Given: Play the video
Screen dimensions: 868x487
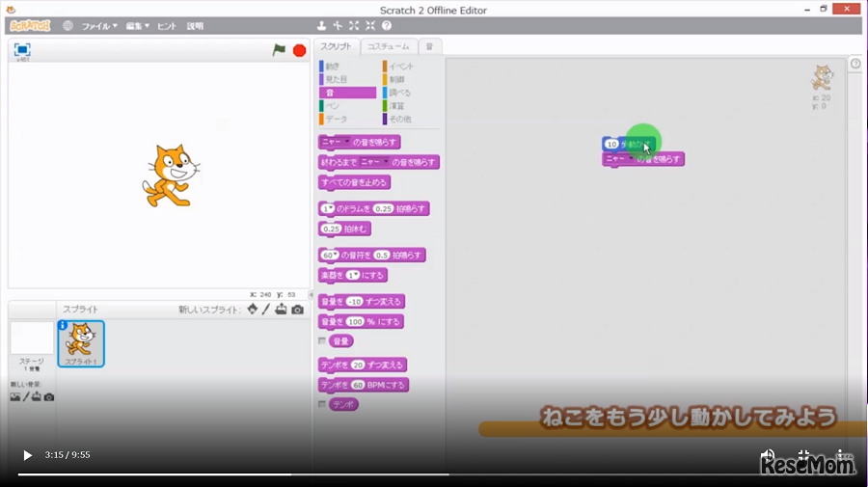Looking at the screenshot, I should pos(27,455).
